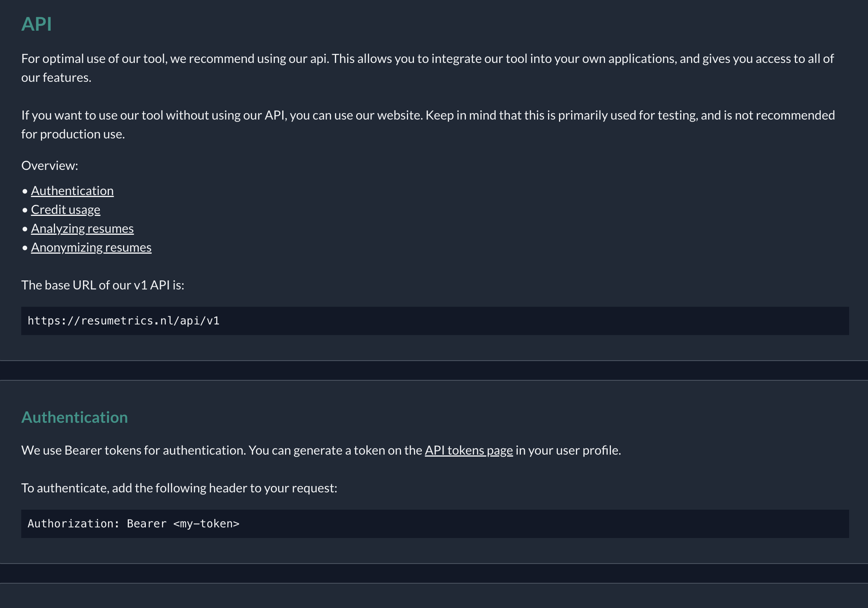
Task: Select the green Authentication section heading
Action: pos(75,417)
